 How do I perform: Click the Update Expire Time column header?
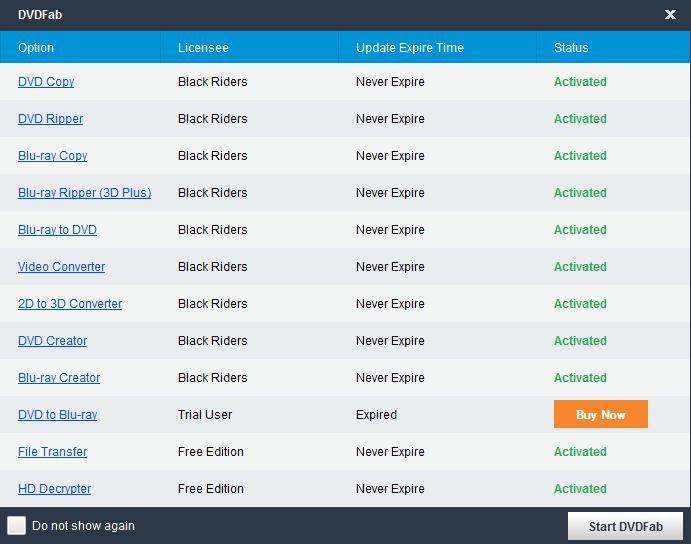pyautogui.click(x=410, y=48)
